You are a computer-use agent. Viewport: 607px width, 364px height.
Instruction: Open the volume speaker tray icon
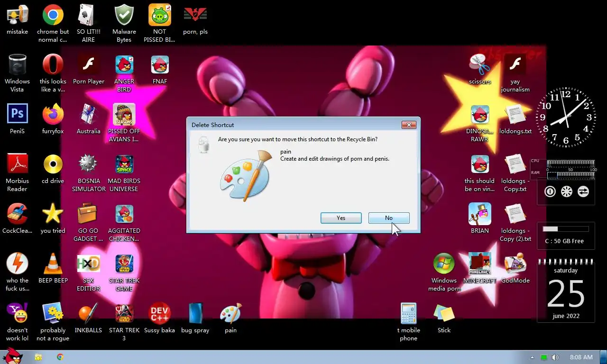click(555, 357)
